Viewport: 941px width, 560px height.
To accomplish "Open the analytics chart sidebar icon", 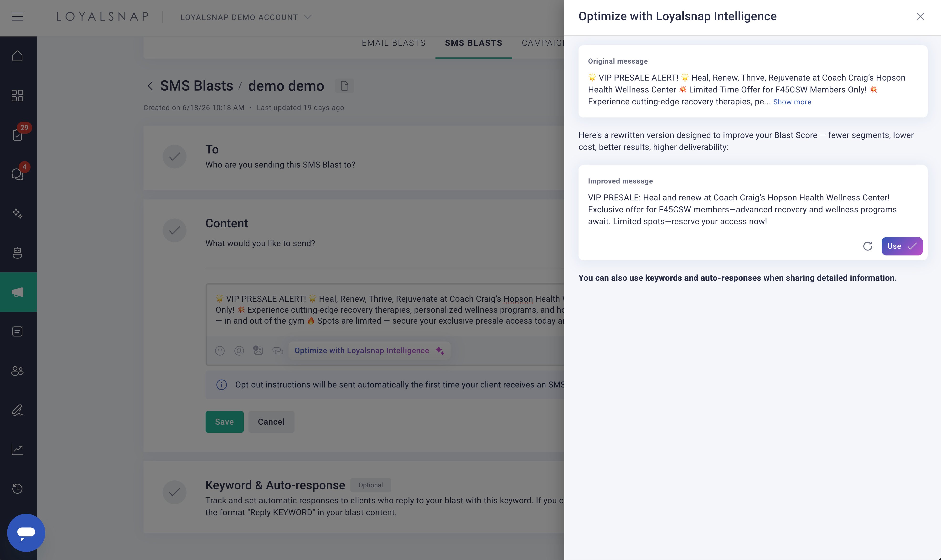I will (x=17, y=449).
